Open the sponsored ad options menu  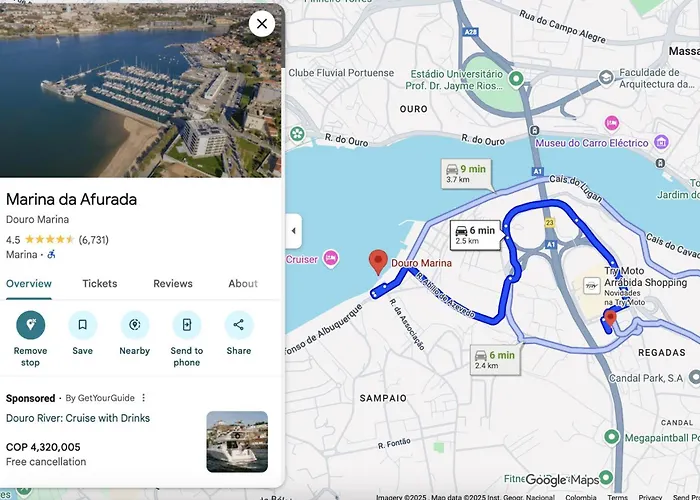pos(143,397)
